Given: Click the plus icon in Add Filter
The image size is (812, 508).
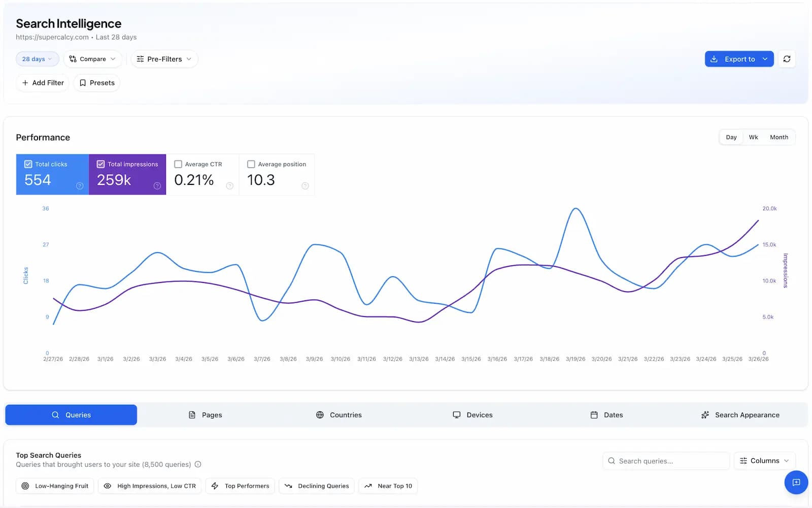Looking at the screenshot, I should (x=25, y=83).
